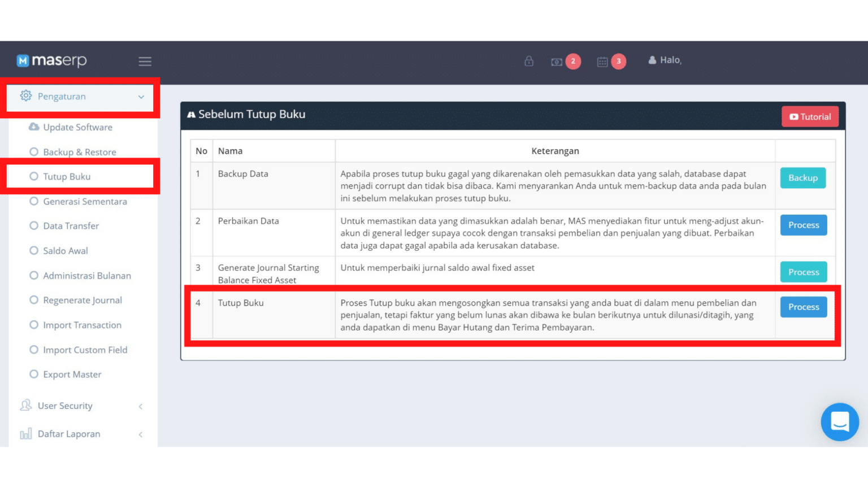Click Process for Perbaikan Data

[x=803, y=225]
